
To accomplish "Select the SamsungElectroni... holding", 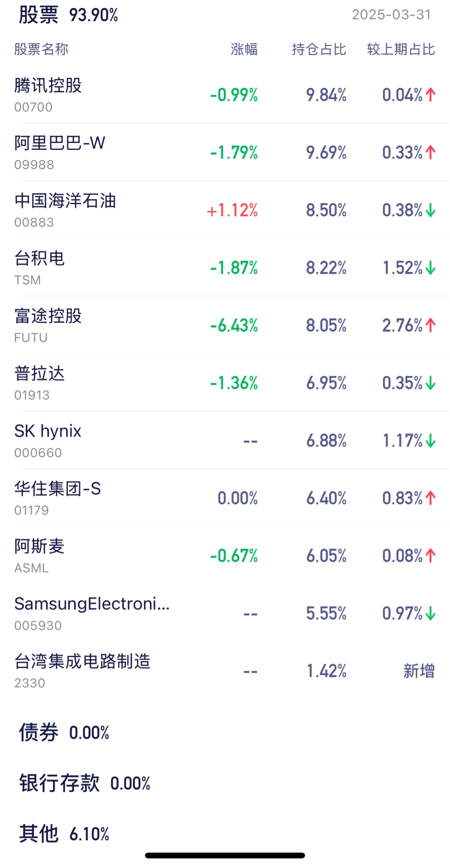I will 225,613.
